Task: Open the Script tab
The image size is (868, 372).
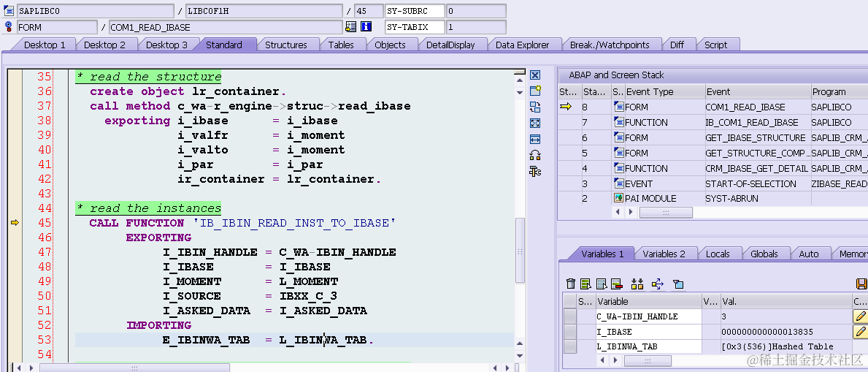Action: coord(715,45)
